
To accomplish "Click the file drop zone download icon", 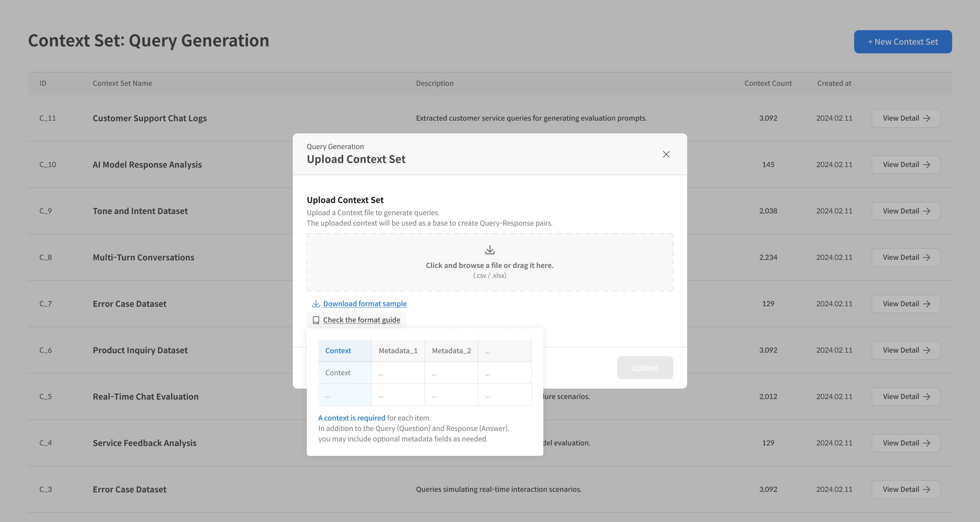I will [x=490, y=250].
